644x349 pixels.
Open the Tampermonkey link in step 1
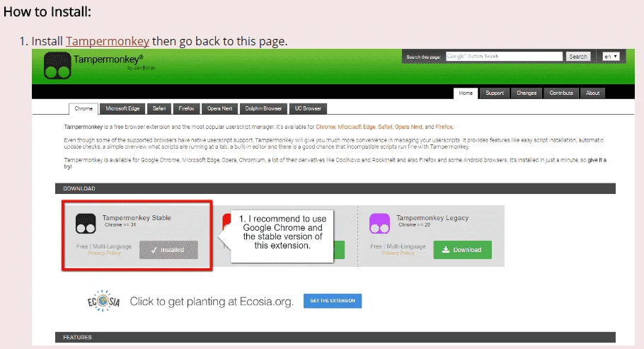107,41
